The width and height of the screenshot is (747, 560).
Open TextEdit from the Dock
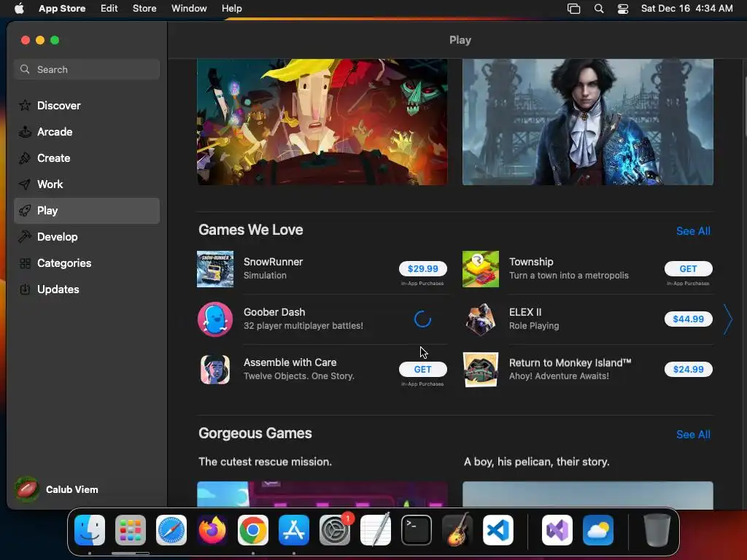click(x=376, y=530)
